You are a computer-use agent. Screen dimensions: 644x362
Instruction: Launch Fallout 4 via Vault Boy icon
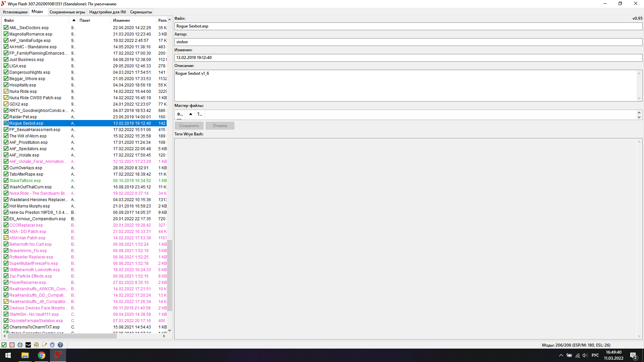[x=20, y=345]
